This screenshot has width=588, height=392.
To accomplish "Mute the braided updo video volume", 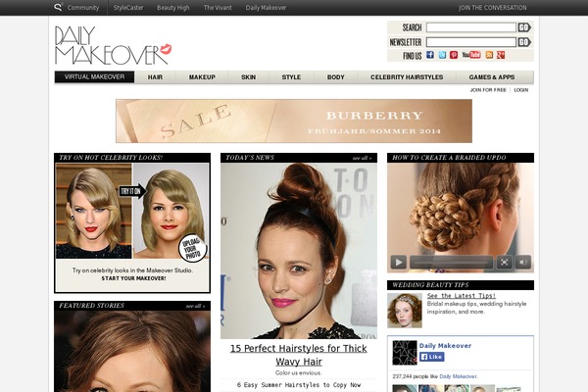I will coord(523,262).
